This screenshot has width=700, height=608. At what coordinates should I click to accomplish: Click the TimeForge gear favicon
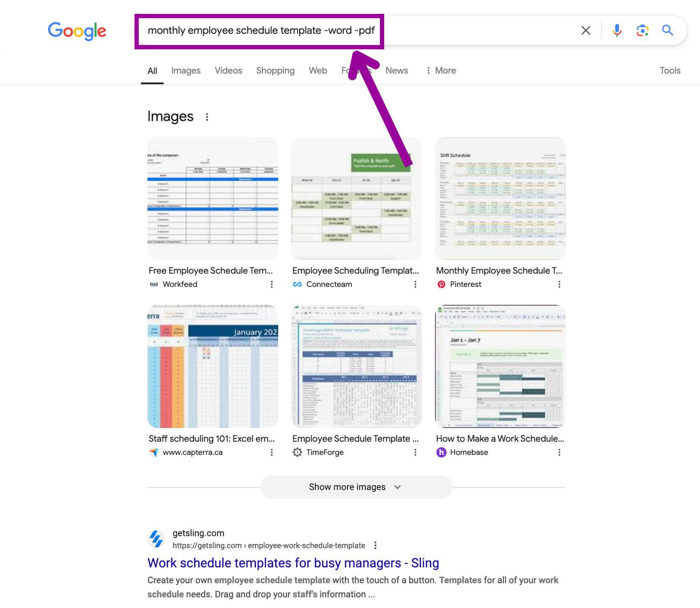[x=297, y=452]
